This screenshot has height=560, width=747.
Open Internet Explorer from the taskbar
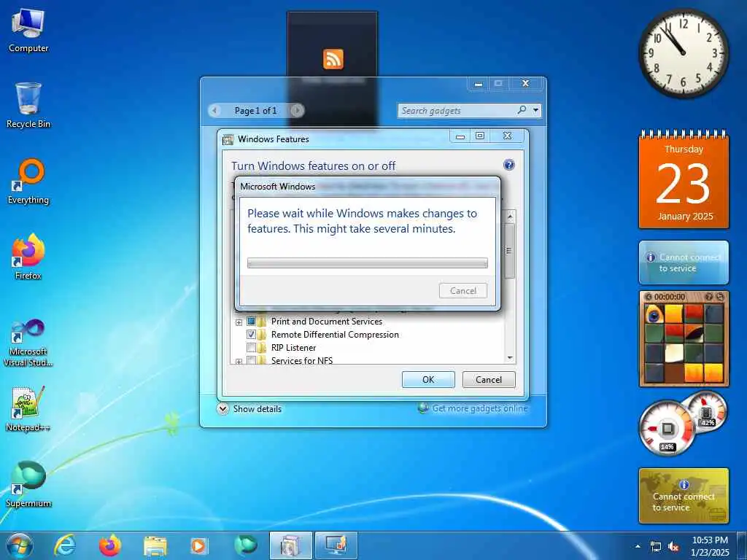[x=65, y=545]
